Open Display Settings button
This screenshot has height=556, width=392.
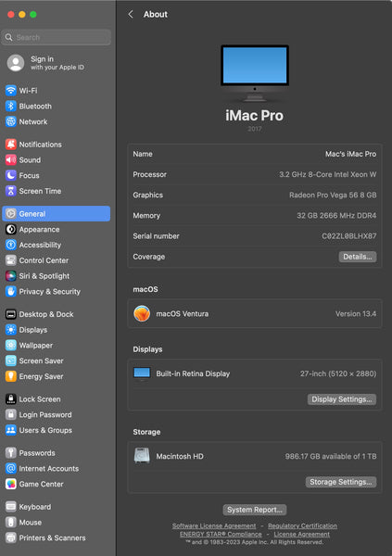[342, 399]
